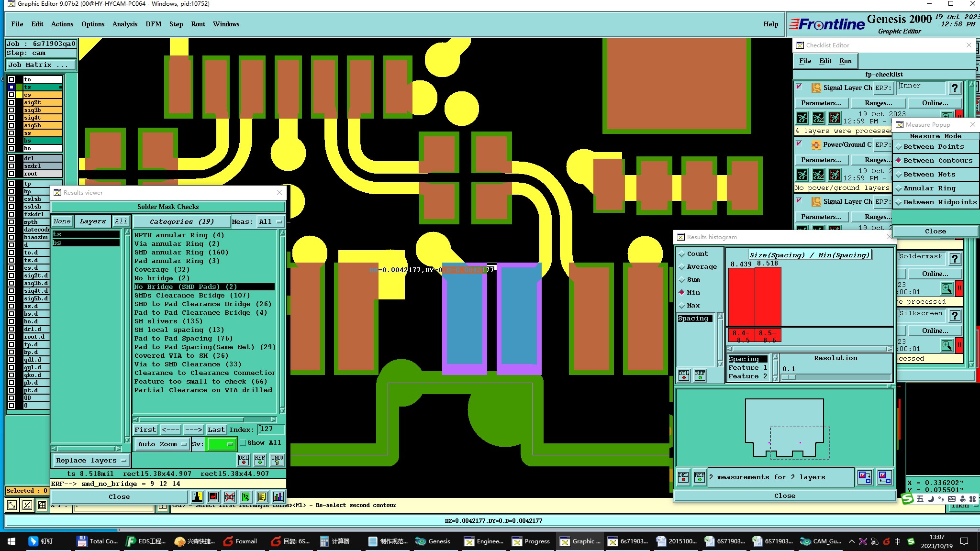Open the Genesis app in the taskbar
This screenshot has width=980, height=551.
pos(434,541)
